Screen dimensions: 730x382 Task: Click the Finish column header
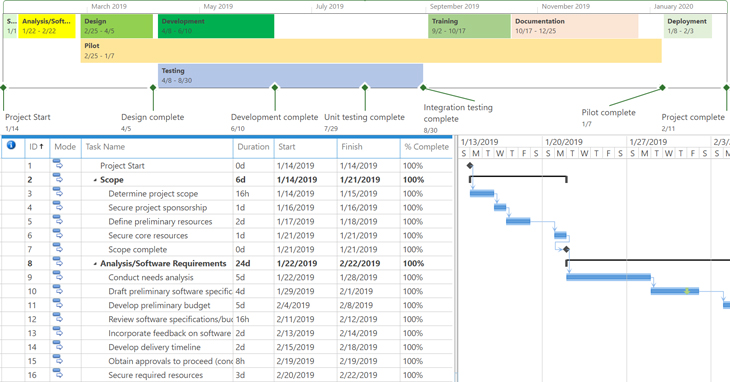[368, 147]
